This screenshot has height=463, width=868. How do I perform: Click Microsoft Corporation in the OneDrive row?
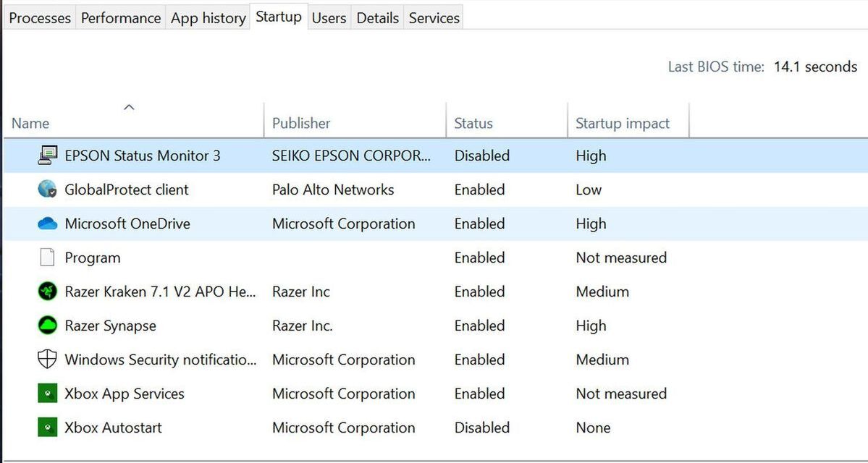(x=343, y=224)
